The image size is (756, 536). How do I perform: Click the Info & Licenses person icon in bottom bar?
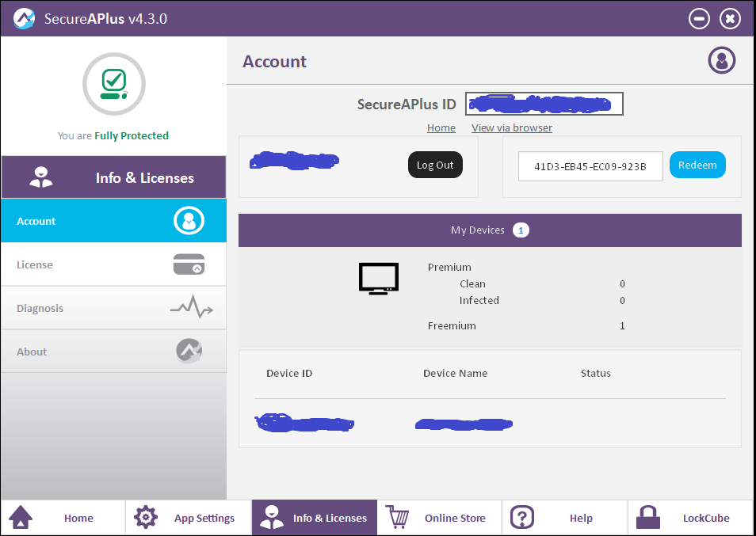click(272, 517)
